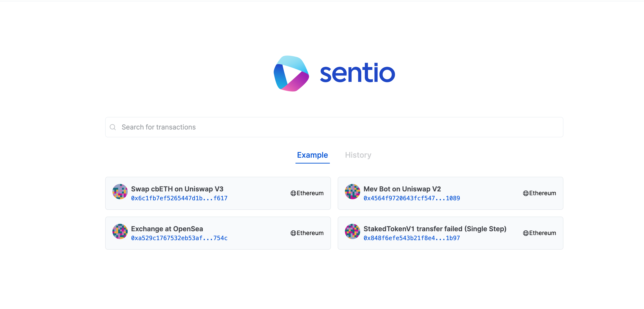Click avatar icon of Swap cbETH card

click(120, 192)
